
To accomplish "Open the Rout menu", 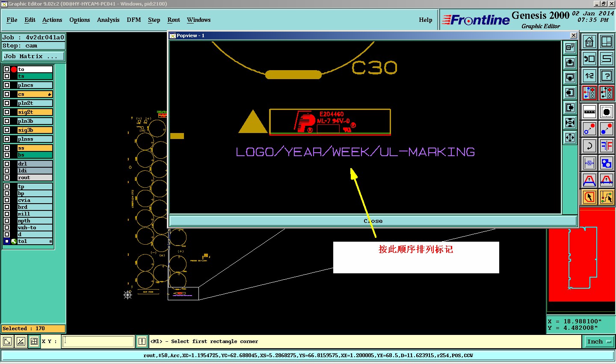I will tap(174, 20).
